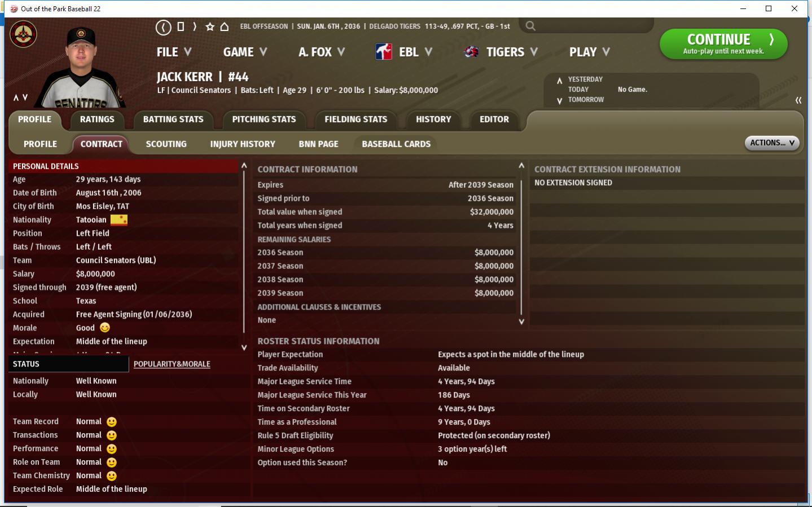Image resolution: width=812 pixels, height=507 pixels.
Task: Click the circled back navigation arrow
Action: 163,27
